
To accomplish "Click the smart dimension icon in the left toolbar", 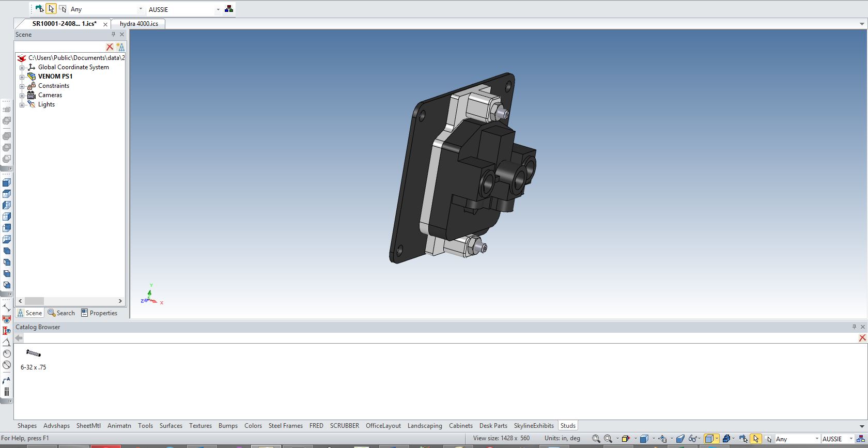I will point(7,307).
